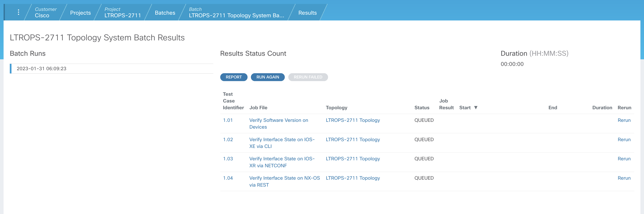Screen dimensions: 644x214
Task: Rerun test case 1.01
Action: (x=624, y=120)
